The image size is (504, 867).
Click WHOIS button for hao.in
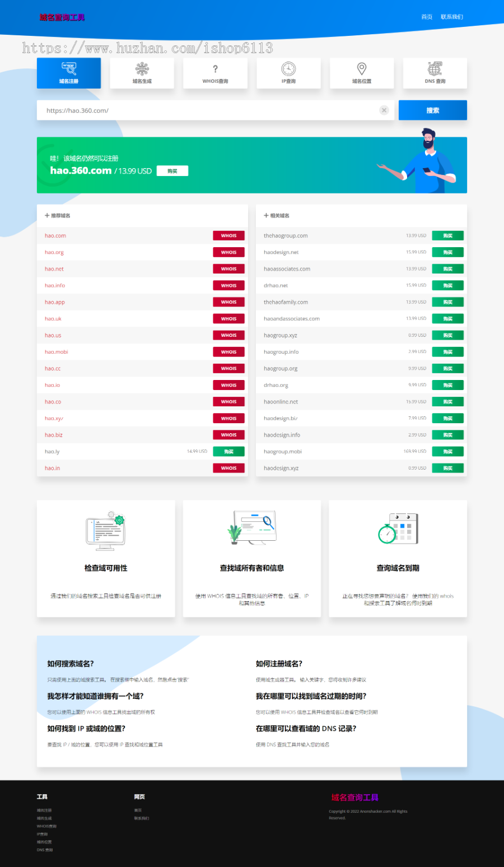tap(228, 468)
